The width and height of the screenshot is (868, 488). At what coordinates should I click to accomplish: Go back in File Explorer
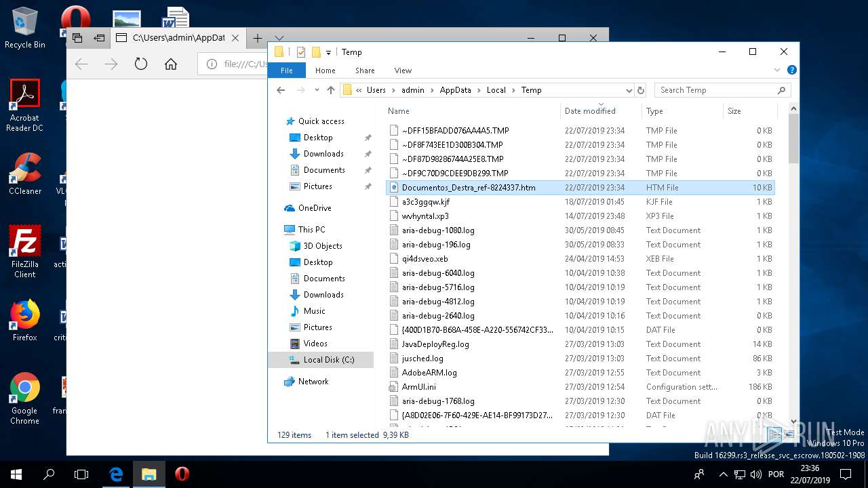(x=281, y=89)
